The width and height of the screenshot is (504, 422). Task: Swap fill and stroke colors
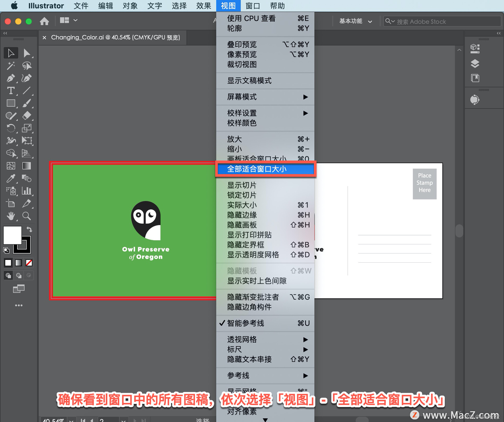click(29, 229)
